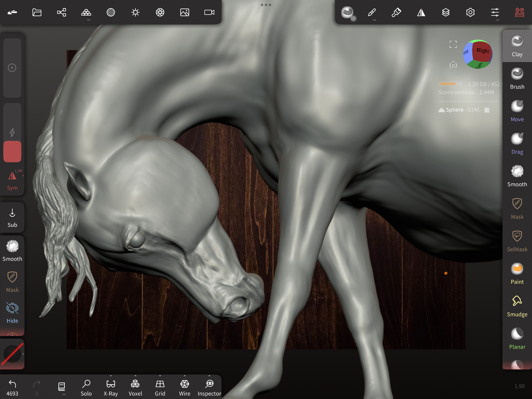Viewport: 532px width, 399px height.
Task: Open the Settings gear menu
Action: [470, 13]
